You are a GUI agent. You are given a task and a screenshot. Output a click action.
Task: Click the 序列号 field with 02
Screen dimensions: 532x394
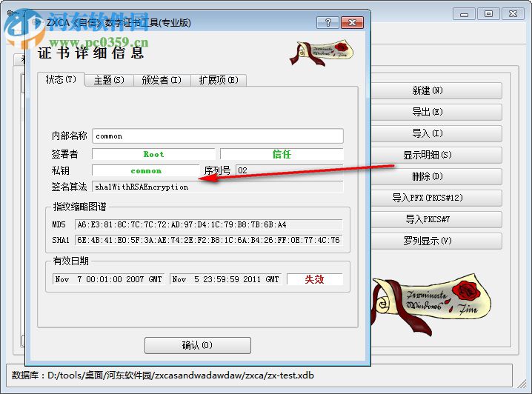click(x=290, y=170)
